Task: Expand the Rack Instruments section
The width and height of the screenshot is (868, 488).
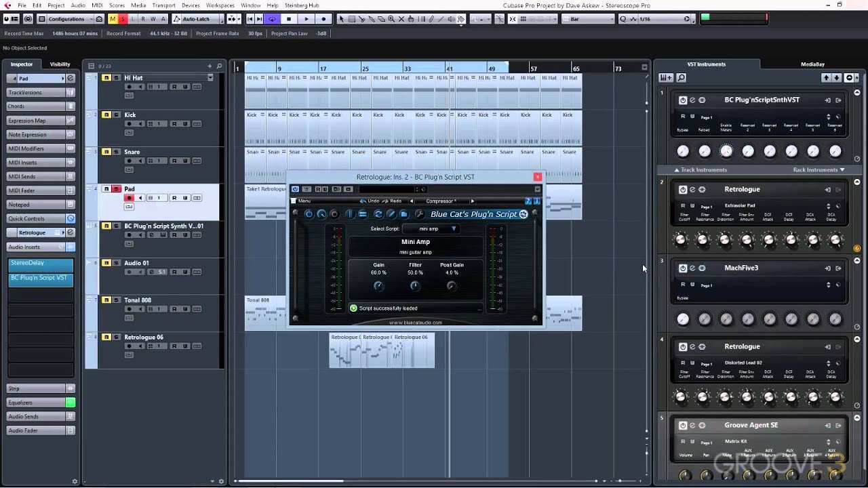Action: click(819, 170)
